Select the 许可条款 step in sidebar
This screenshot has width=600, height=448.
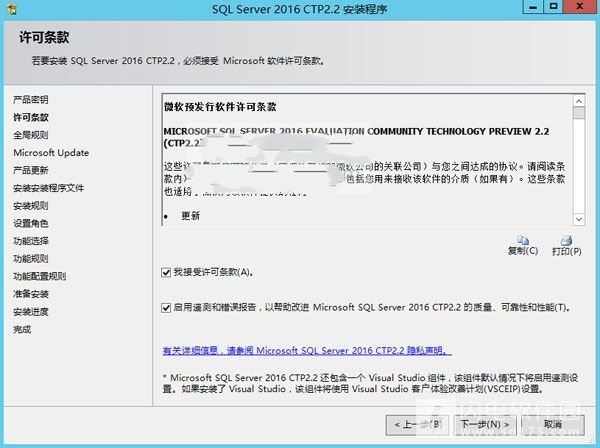click(31, 117)
